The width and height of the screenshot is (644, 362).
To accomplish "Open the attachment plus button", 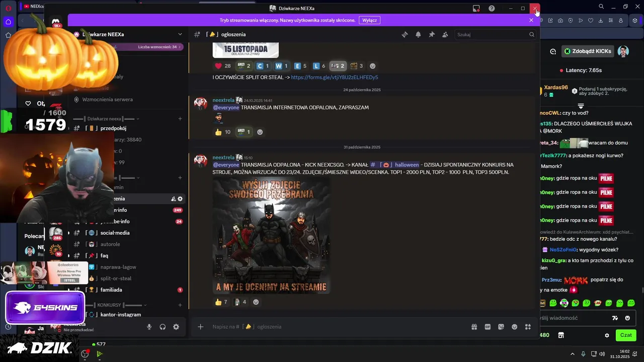I will click(200, 327).
